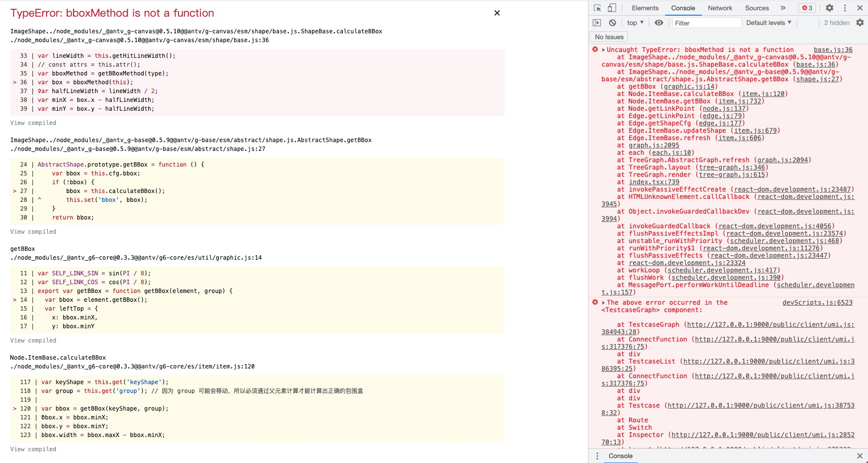868x463 pixels.
Task: Open DevTools settings gear
Action: tap(830, 8)
